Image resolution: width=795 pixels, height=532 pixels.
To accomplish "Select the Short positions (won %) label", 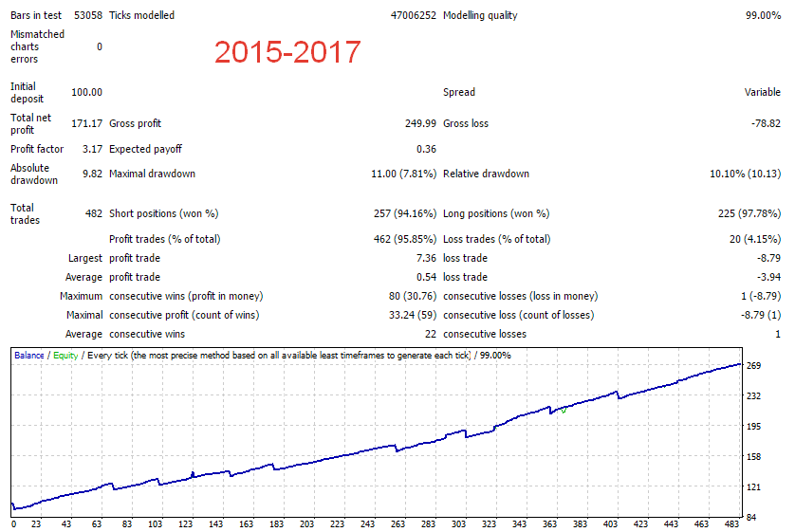I will click(164, 213).
